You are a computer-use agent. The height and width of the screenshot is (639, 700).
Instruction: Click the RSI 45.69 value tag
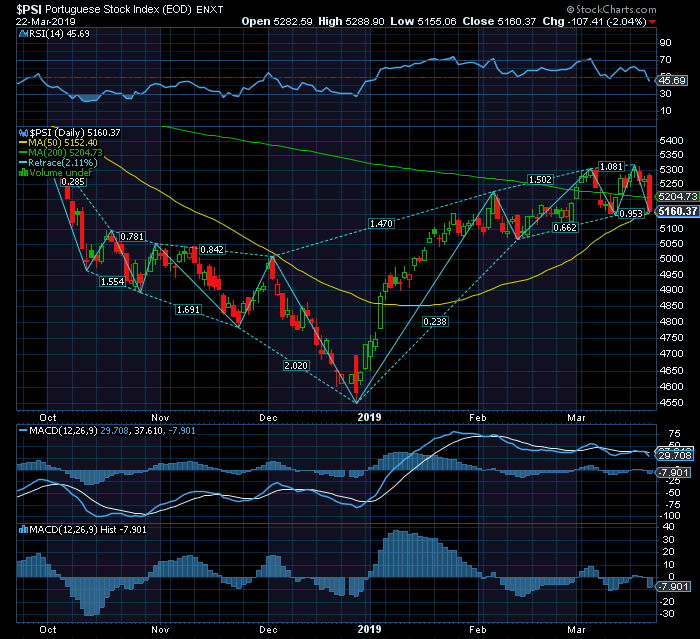tap(674, 80)
